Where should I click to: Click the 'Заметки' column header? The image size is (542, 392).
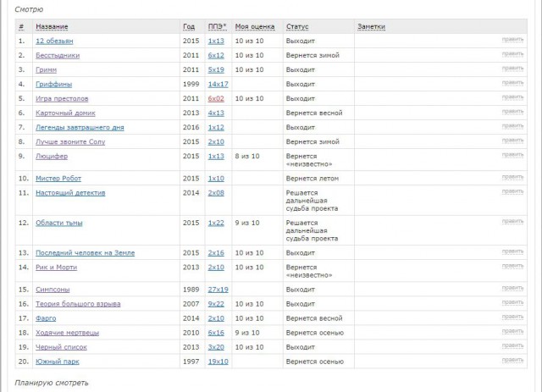(x=371, y=27)
